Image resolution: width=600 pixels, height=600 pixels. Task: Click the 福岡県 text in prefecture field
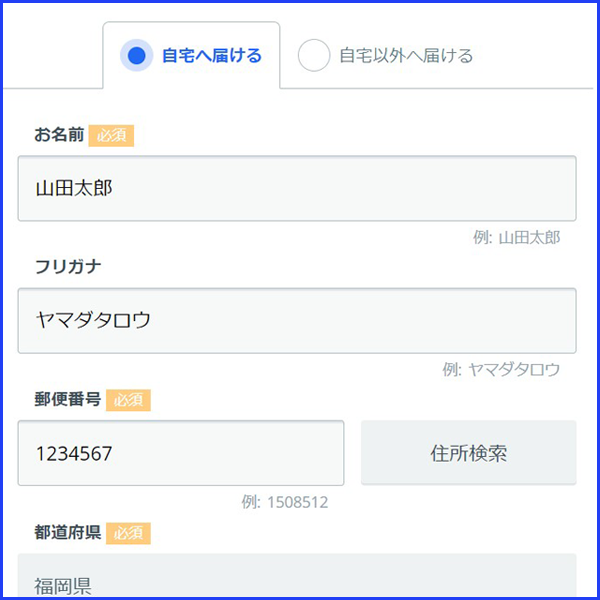[64, 585]
